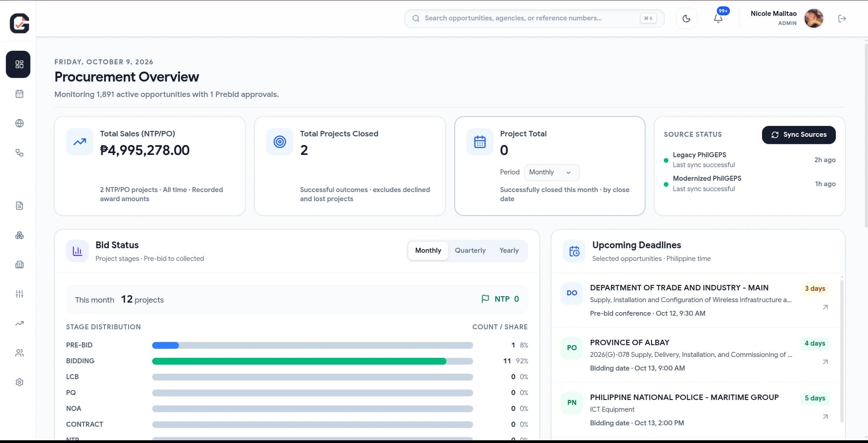
Task: Click Legacy PhilGEPS source status row
Action: click(x=749, y=160)
